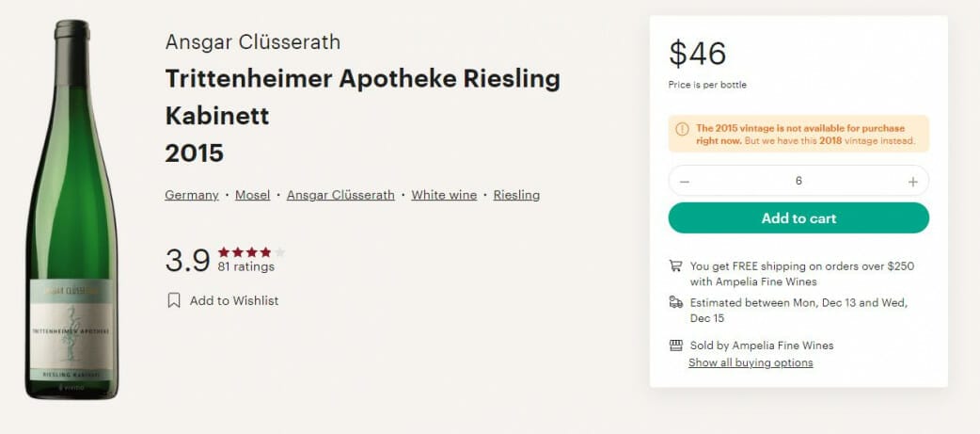Open the Riesling grape link
This screenshot has height=434, width=980.
point(516,195)
